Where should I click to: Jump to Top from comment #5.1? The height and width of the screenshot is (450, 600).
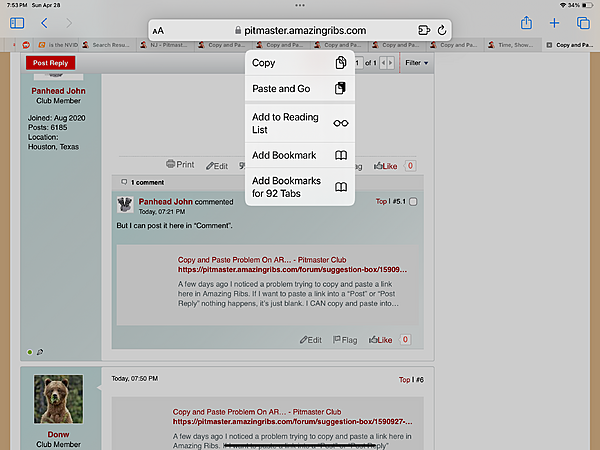pos(381,201)
